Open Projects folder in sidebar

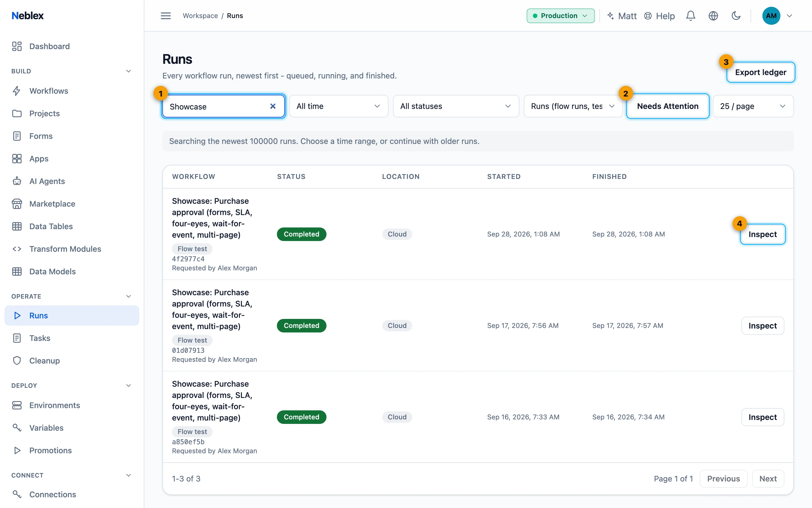(x=72, y=113)
